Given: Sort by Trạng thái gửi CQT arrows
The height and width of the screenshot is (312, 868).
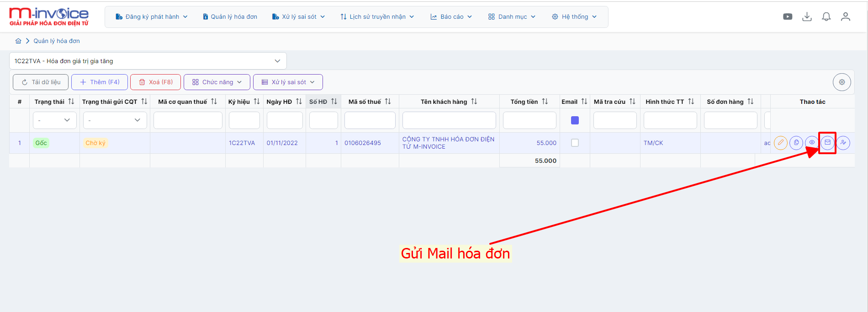Looking at the screenshot, I should pyautogui.click(x=144, y=102).
